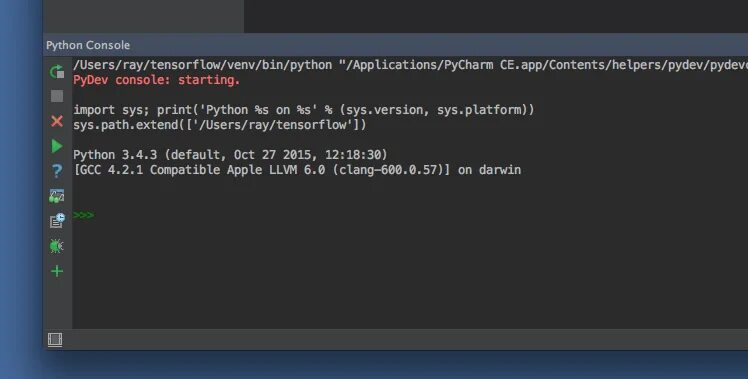
Task: Open the blue question mark help icon
Action: [x=57, y=171]
